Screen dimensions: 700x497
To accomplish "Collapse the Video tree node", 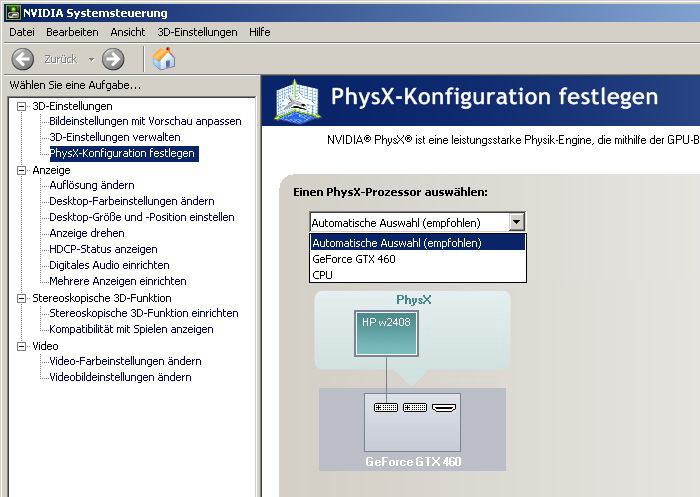I will (21, 346).
